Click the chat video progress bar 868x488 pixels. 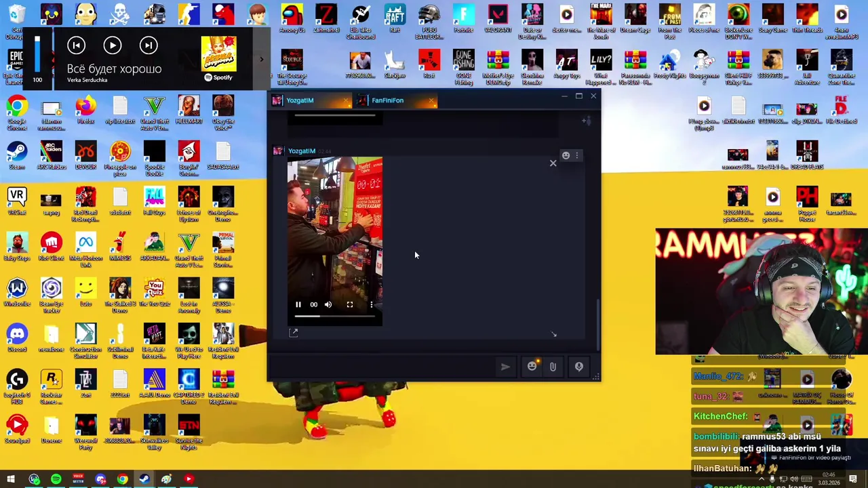point(335,316)
